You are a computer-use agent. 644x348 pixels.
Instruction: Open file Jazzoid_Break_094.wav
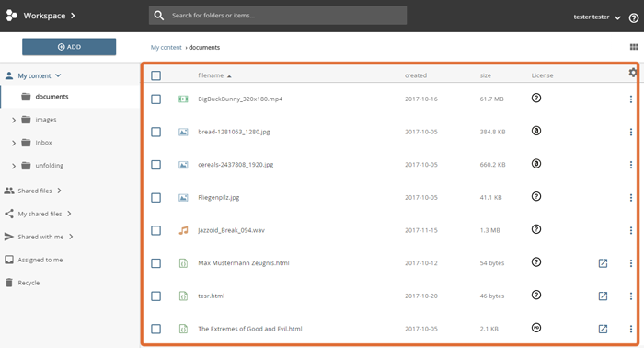click(231, 230)
